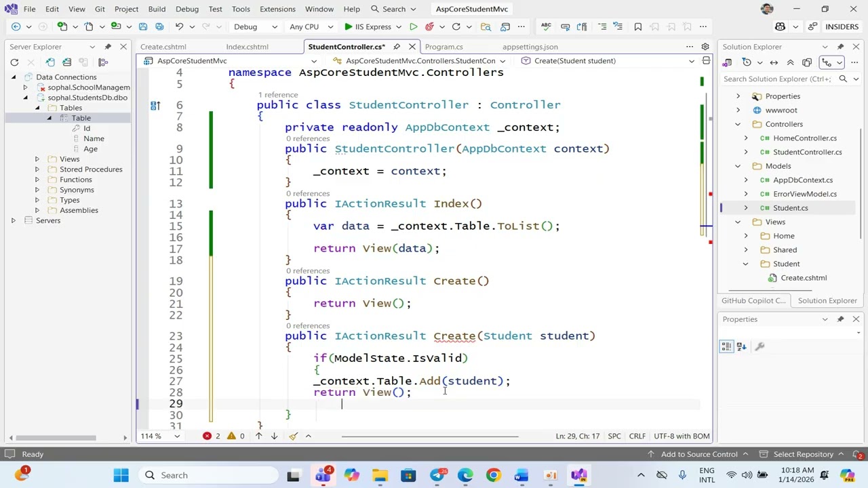
Task: Pin the Solution Explorer panel
Action: (840, 47)
